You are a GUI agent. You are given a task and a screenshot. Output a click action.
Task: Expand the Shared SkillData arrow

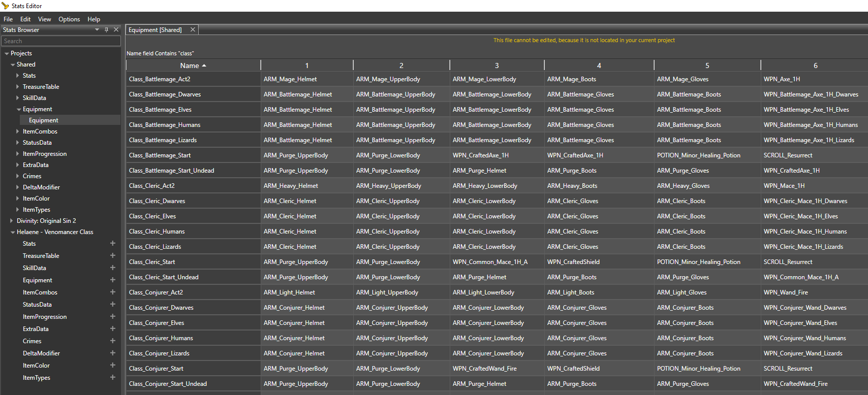click(x=18, y=98)
